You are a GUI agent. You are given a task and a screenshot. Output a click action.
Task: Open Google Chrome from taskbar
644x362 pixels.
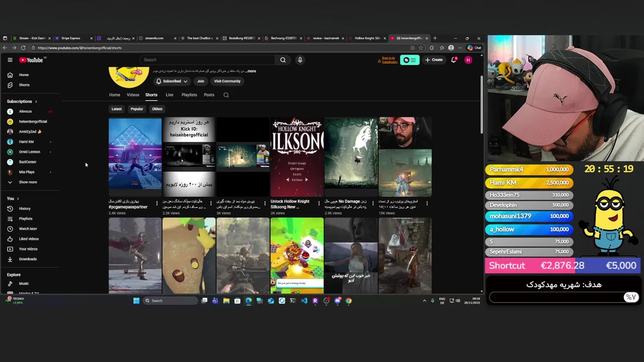(x=349, y=301)
